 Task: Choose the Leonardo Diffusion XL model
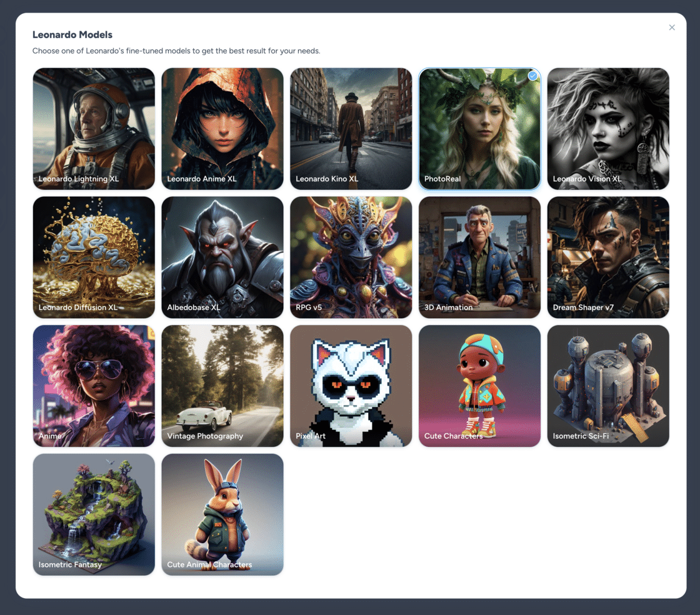94,257
